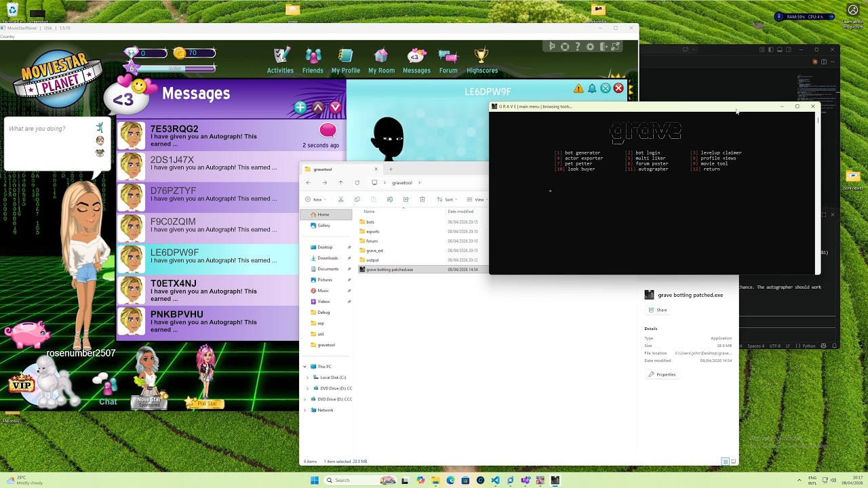The width and height of the screenshot is (868, 488).
Task: Create new message with plus icon
Action: [300, 107]
